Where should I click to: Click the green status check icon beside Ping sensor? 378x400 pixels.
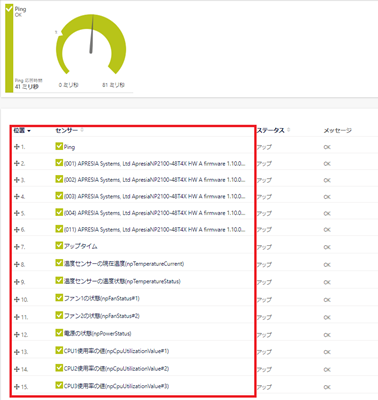point(59,146)
